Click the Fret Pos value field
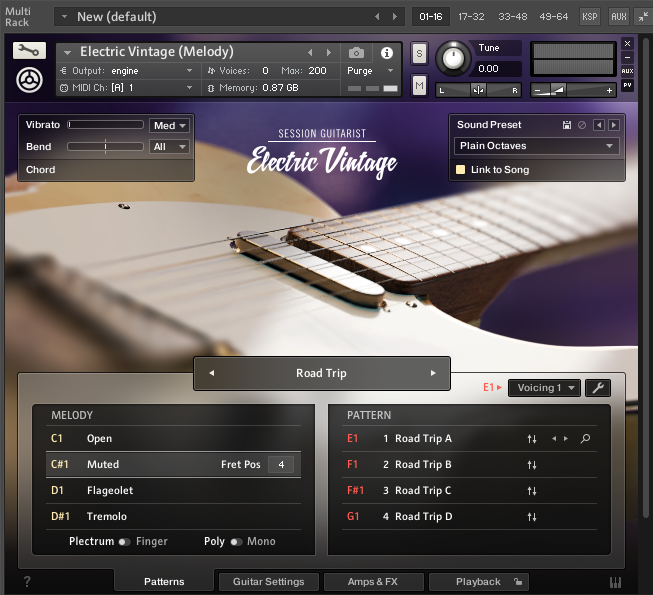653x595 pixels. [x=281, y=464]
